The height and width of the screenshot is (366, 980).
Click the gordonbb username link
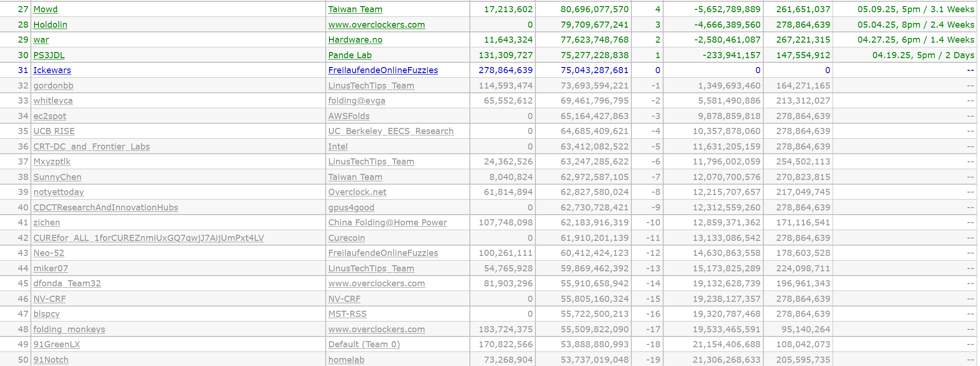[53, 86]
